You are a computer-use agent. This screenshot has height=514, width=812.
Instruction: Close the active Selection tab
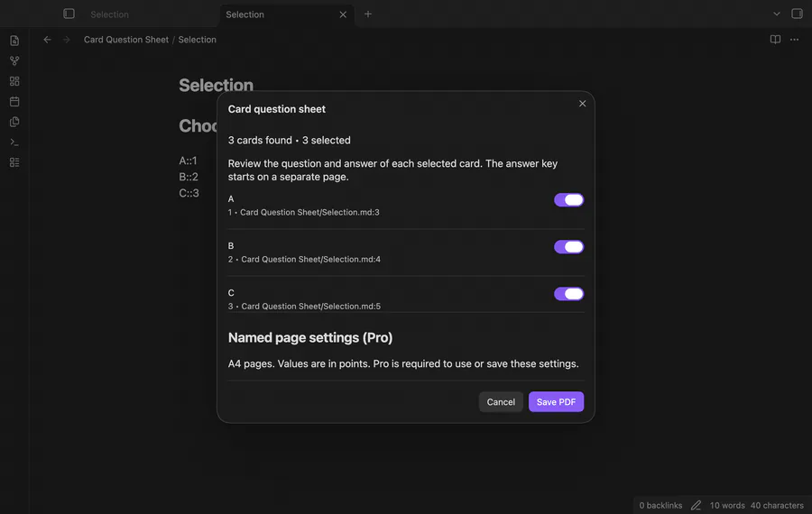(x=343, y=14)
